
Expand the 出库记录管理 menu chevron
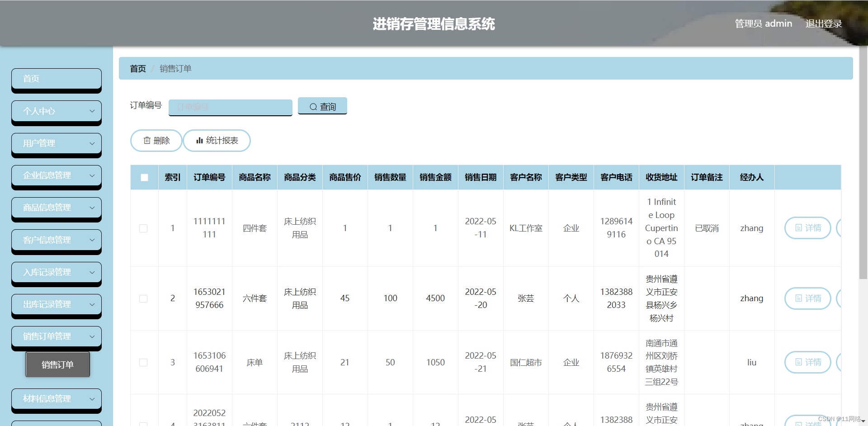click(x=92, y=304)
